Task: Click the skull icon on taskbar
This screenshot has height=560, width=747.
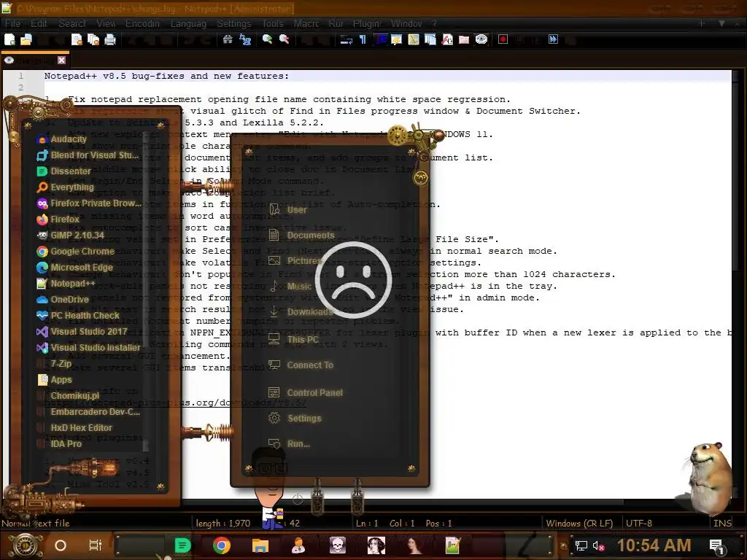Action: [x=338, y=545]
